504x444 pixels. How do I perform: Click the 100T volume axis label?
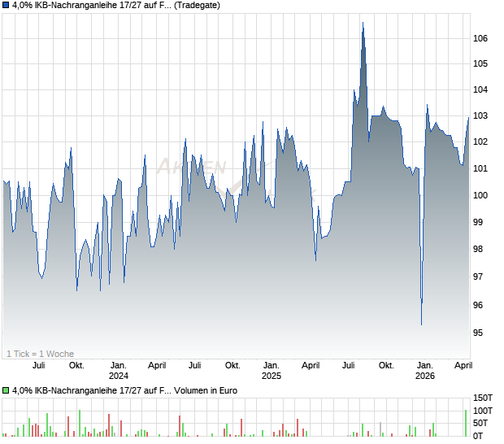pyautogui.click(x=483, y=411)
